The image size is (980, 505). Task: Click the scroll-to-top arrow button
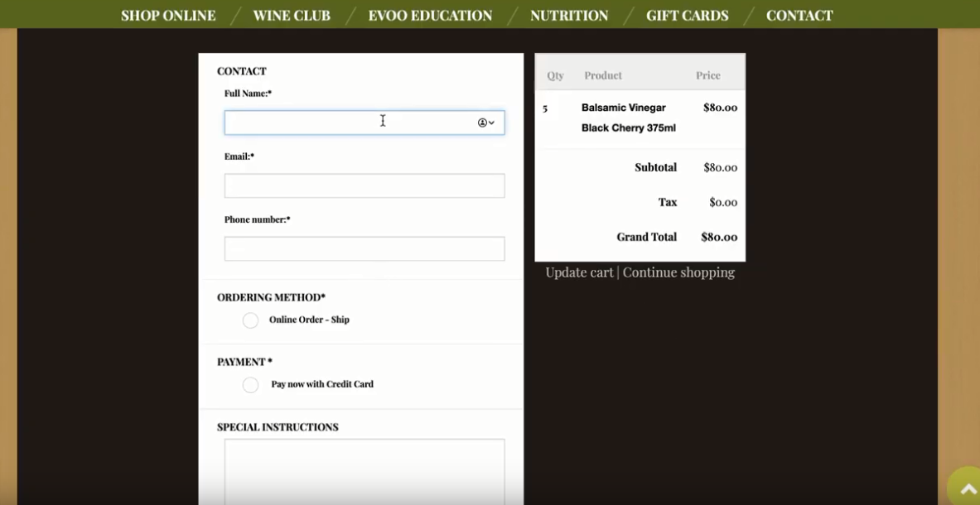(966, 488)
